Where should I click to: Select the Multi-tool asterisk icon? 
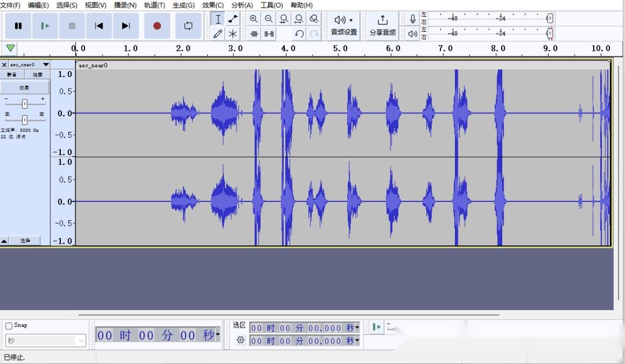233,34
